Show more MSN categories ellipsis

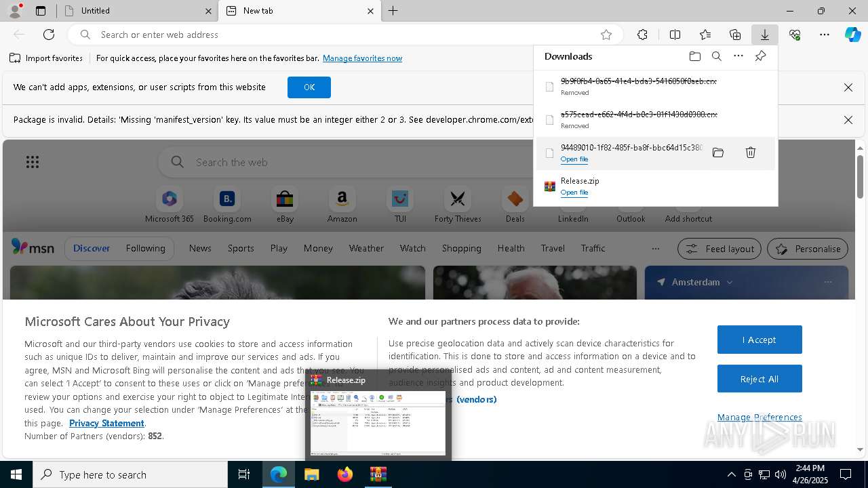(x=656, y=249)
